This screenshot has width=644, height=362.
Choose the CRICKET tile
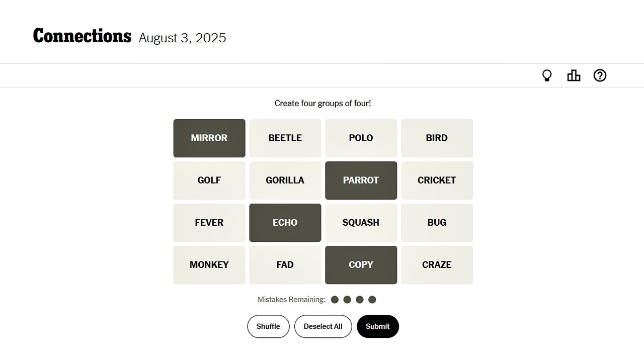[437, 180]
